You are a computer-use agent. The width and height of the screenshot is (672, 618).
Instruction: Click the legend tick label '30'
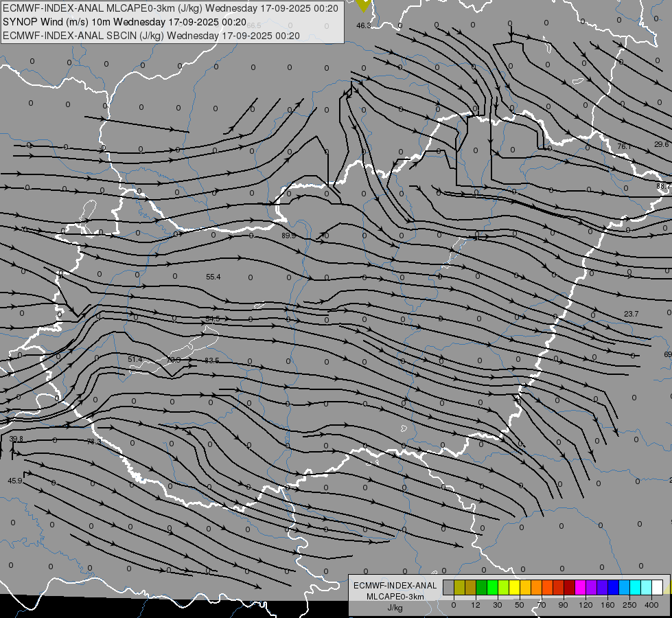coord(497,605)
